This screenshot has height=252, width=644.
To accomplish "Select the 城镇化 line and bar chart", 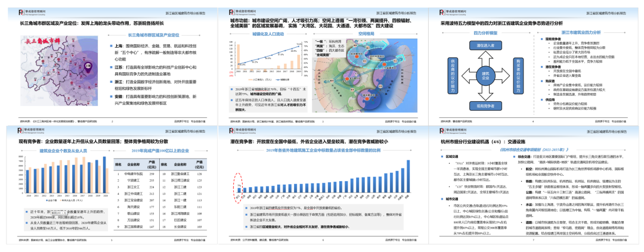I will pyautogui.click(x=267, y=60).
